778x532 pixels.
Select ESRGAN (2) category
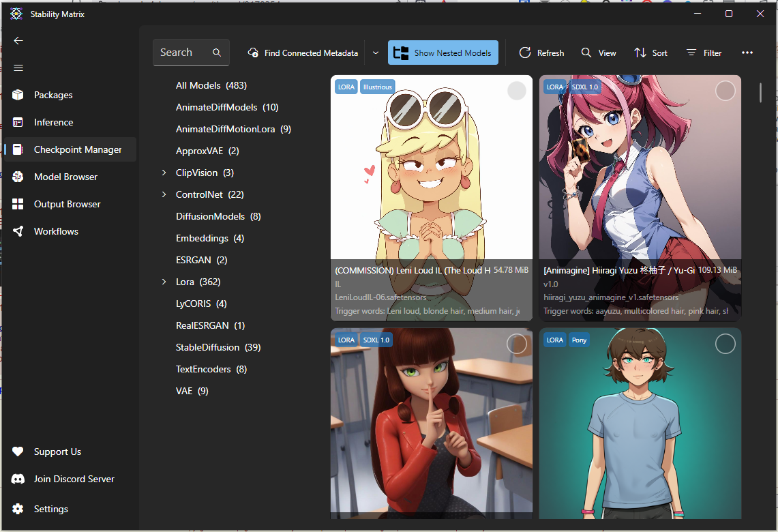201,260
